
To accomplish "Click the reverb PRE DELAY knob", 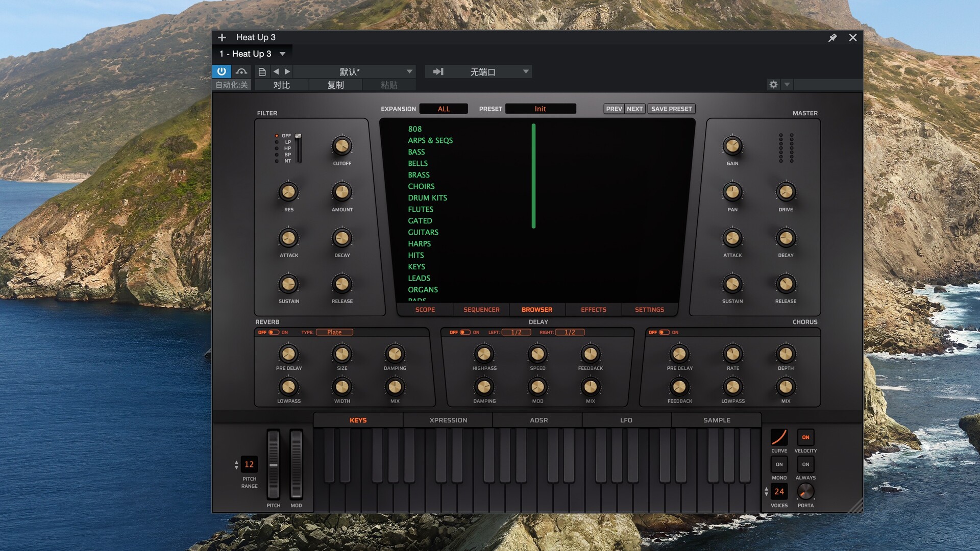I will (x=288, y=354).
